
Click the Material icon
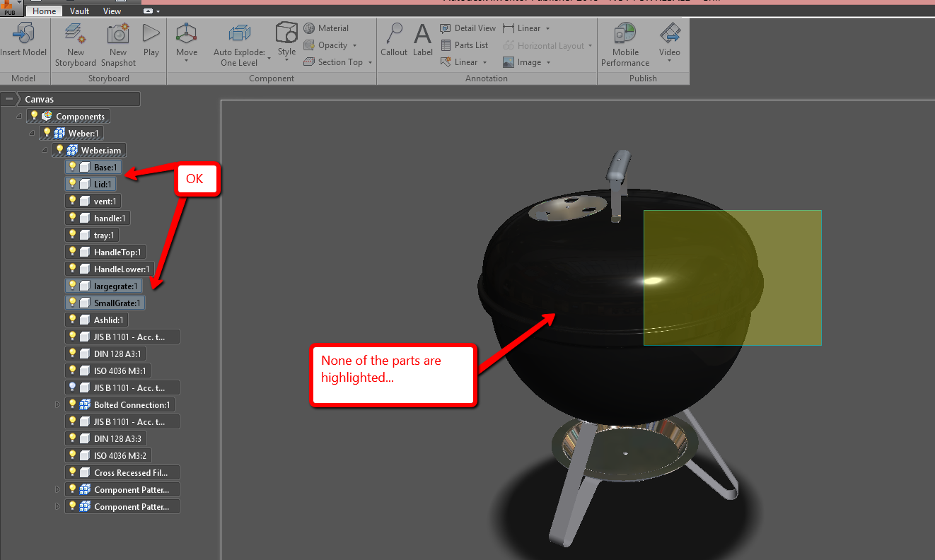tap(309, 28)
